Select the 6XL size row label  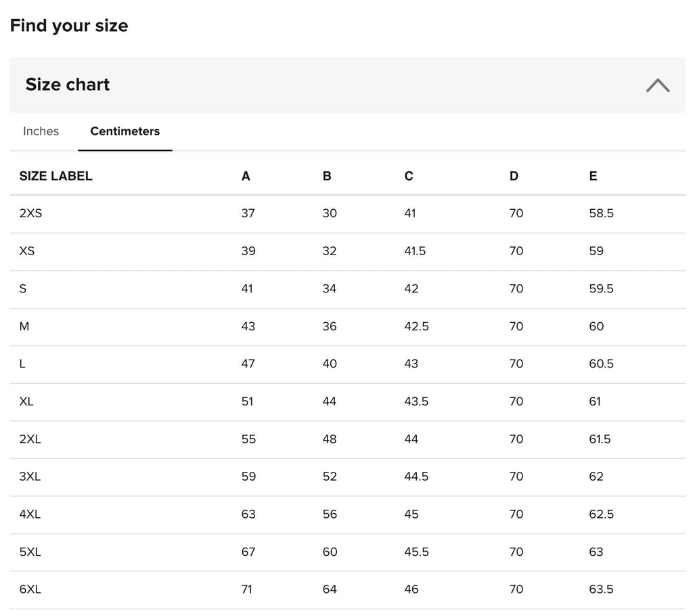(x=30, y=590)
